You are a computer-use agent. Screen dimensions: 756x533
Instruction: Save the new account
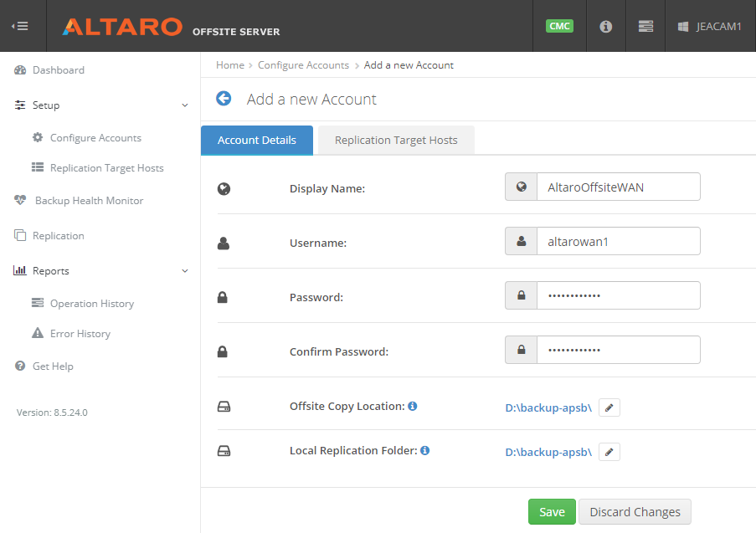pyautogui.click(x=552, y=512)
